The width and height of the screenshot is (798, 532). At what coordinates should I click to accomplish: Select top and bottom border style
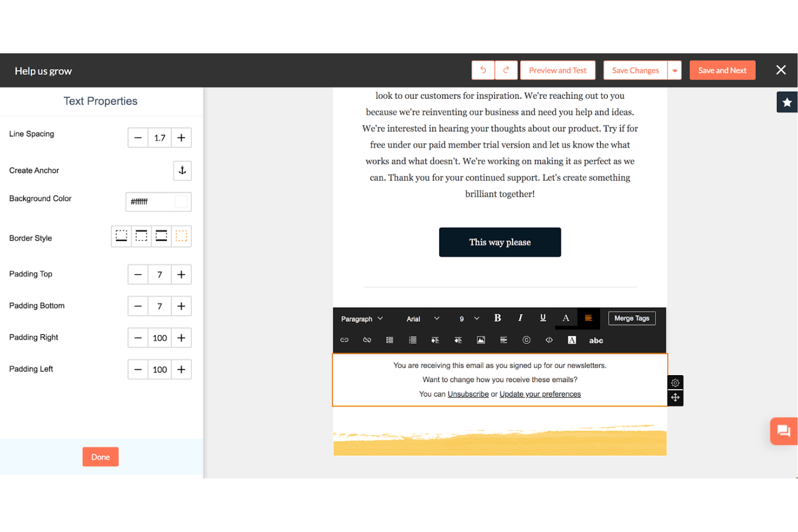[x=161, y=236]
